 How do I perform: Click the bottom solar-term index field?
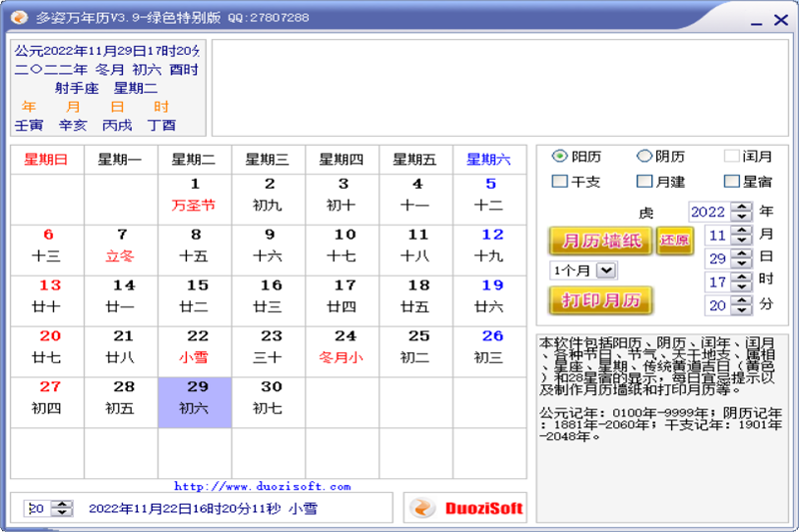point(38,508)
